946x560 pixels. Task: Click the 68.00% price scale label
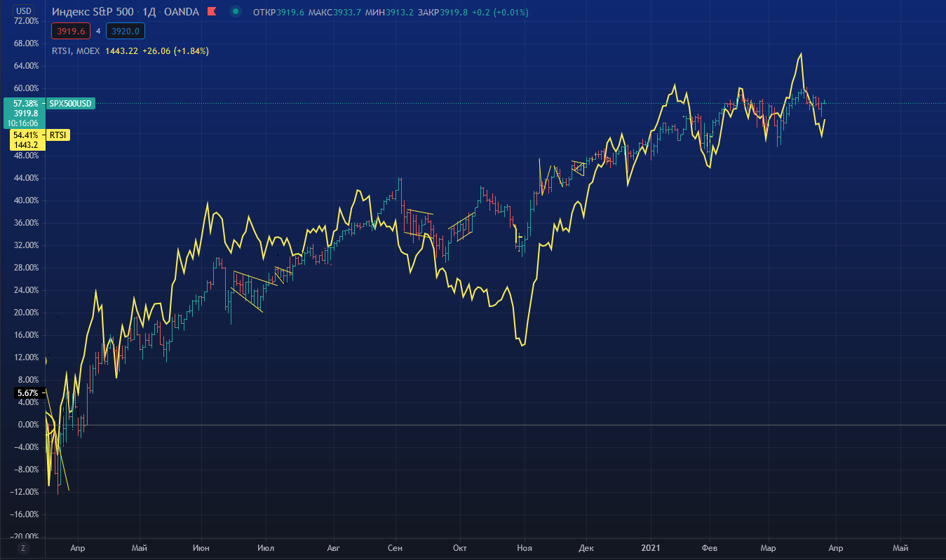pos(26,43)
